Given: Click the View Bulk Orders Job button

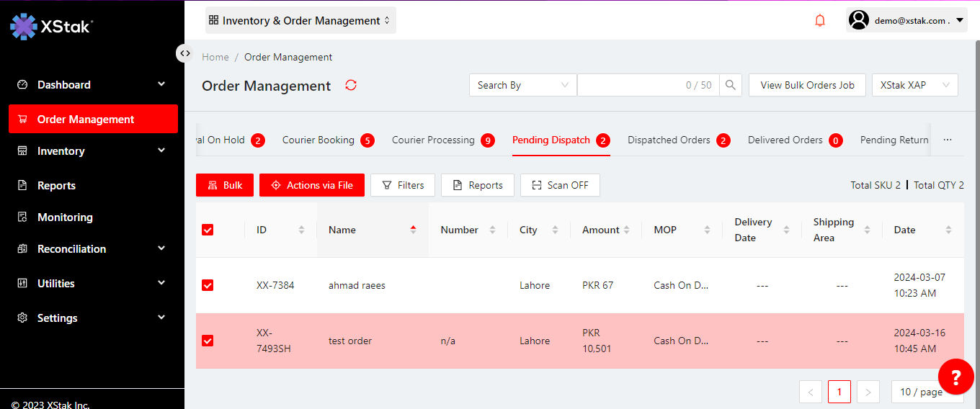Looking at the screenshot, I should coord(807,85).
